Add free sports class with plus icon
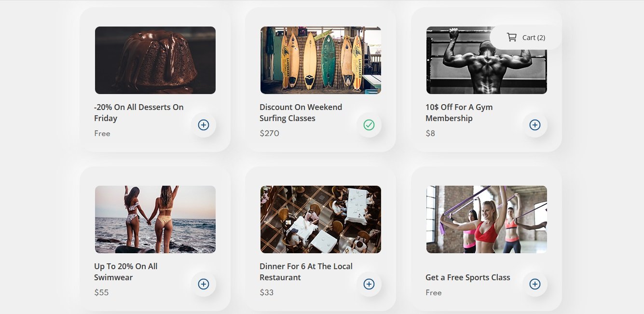Image resolution: width=644 pixels, height=314 pixels. 535,284
